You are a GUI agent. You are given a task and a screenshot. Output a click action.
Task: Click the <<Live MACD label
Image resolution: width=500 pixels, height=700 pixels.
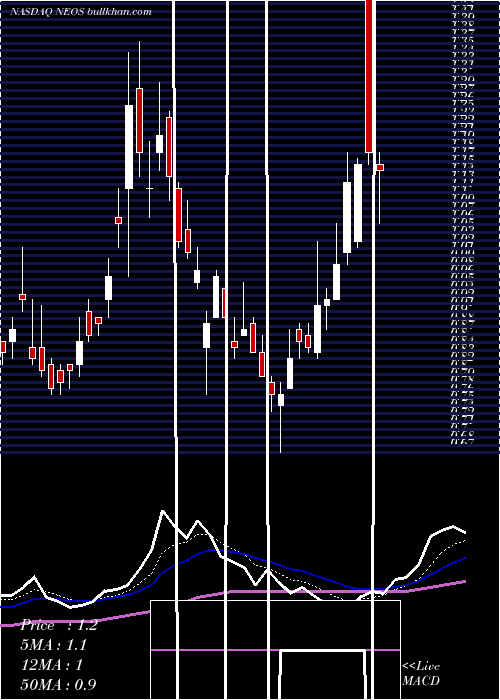coord(421,674)
